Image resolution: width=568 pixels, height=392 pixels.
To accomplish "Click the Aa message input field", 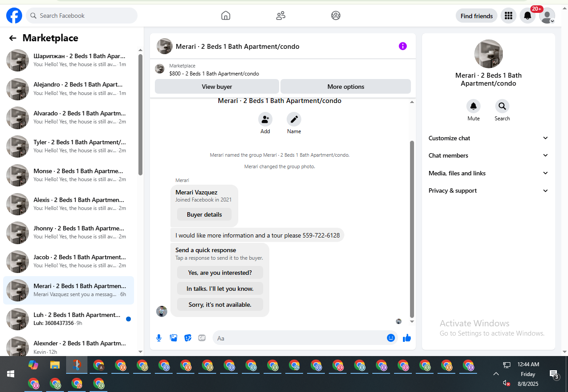I will pyautogui.click(x=305, y=338).
